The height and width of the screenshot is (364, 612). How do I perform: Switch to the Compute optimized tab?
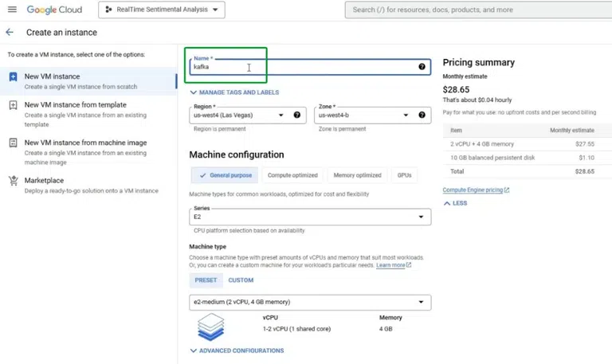click(292, 175)
